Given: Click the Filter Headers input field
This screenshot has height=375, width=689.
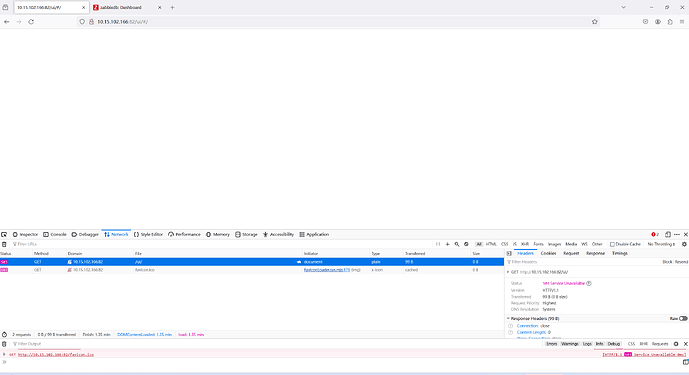Looking at the screenshot, I should pyautogui.click(x=582, y=262).
